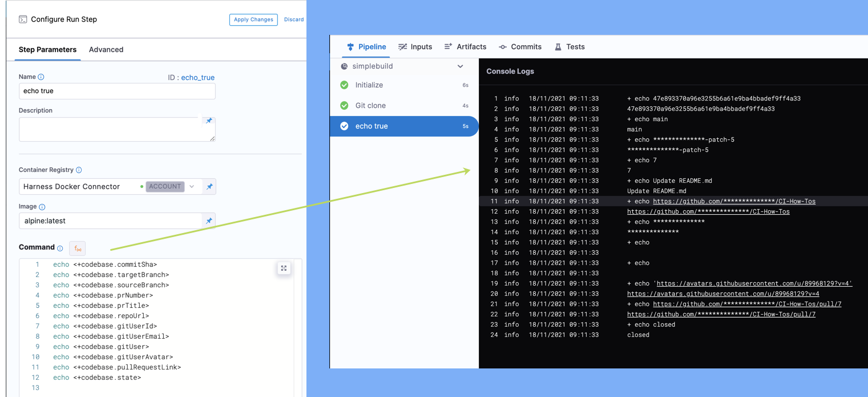Click the pin icon beside Container Registry
868x397 pixels.
tap(209, 187)
